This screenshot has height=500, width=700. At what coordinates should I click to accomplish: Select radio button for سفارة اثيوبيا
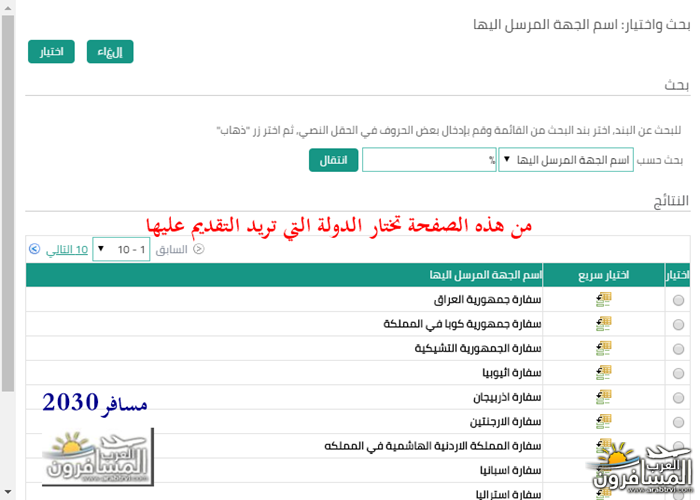point(678,374)
